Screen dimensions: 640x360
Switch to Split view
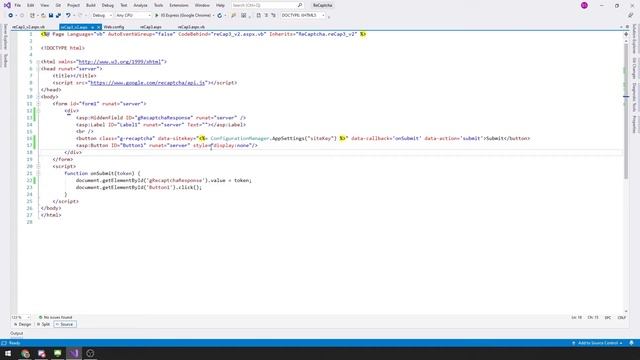(43, 324)
